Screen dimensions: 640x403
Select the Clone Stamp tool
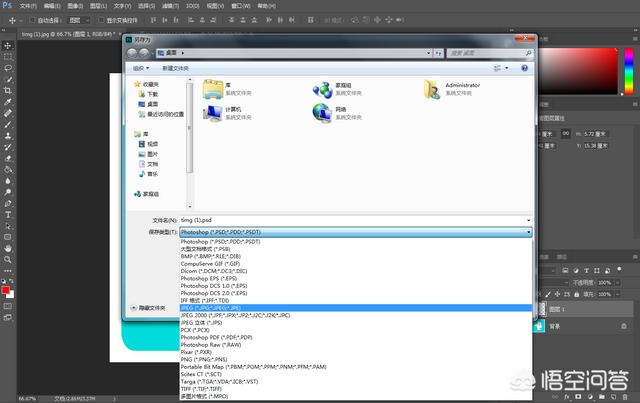(x=8, y=136)
